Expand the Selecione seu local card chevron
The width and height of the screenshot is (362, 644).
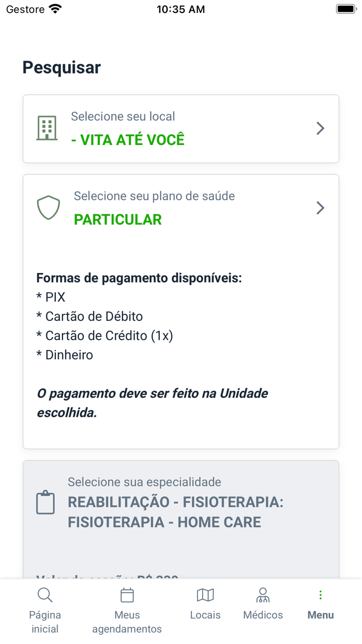coord(320,128)
